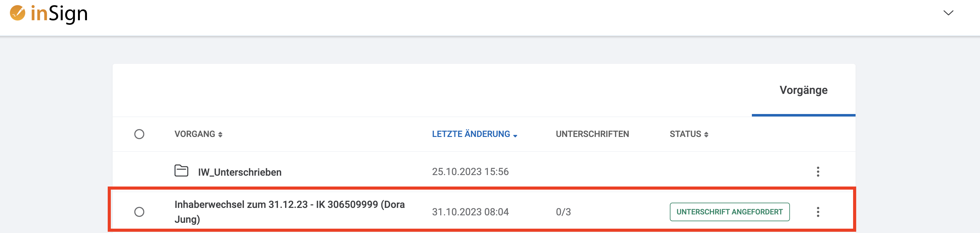Open the Inhaberwechsel zum 31.12.23 process
This screenshot has height=233, width=980.
click(289, 212)
